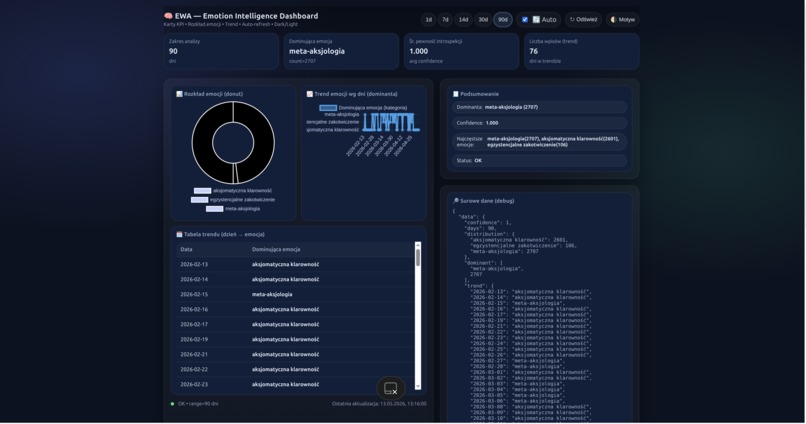Toggle egzystencjalne zakotwiczenie donut legend swatch
806x424 pixels.
[x=199, y=200]
